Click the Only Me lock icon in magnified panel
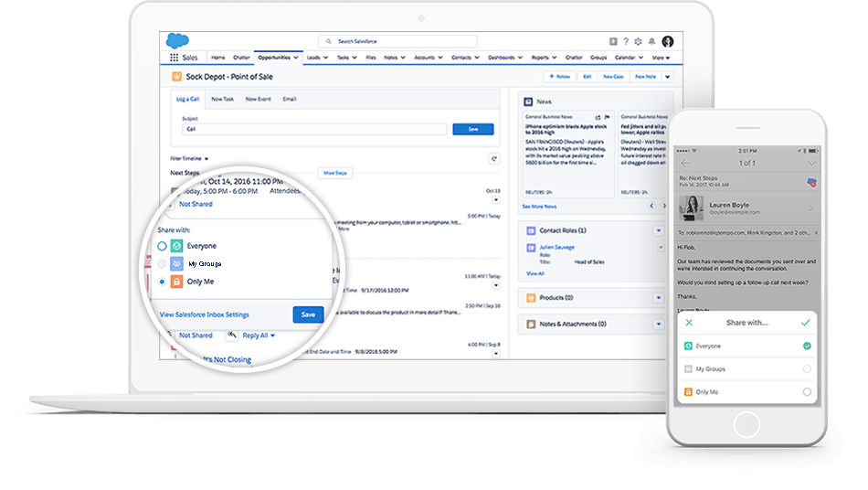868x490 pixels. click(176, 282)
